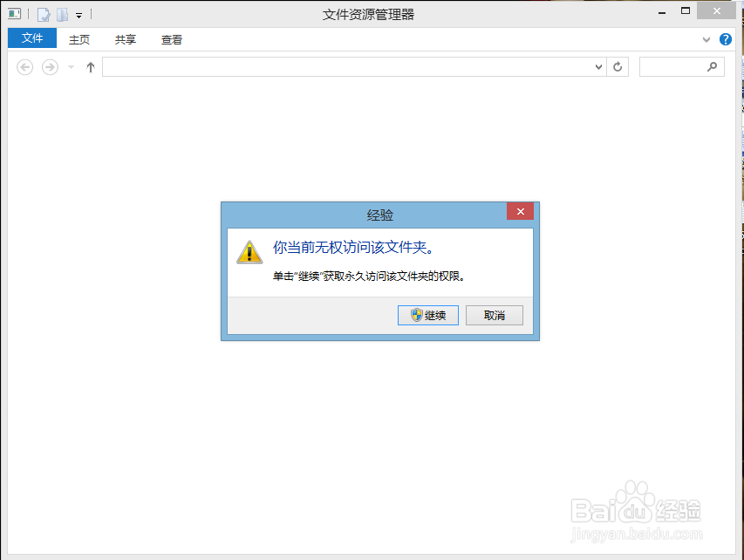Toggle ribbon visibility with the chevron
Screen dimensions: 744x560
tap(706, 39)
